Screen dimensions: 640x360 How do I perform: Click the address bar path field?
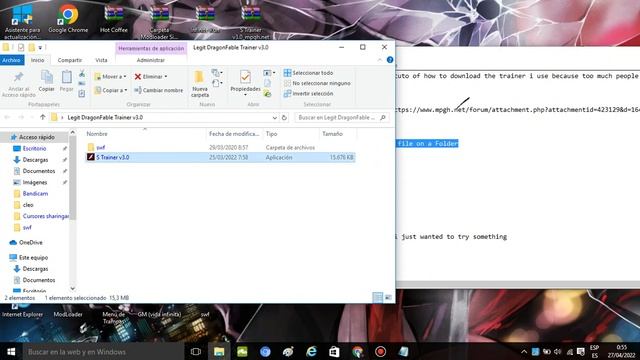tap(163, 118)
